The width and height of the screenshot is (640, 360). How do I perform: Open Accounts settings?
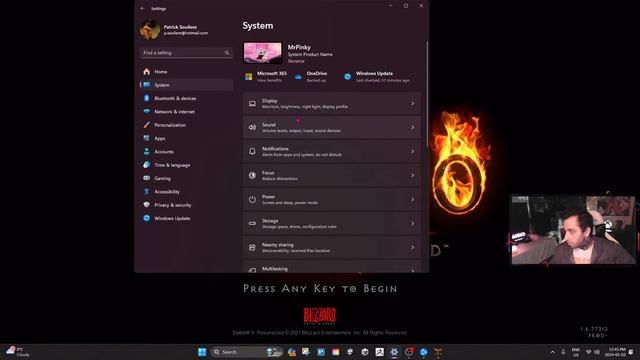click(x=187, y=151)
